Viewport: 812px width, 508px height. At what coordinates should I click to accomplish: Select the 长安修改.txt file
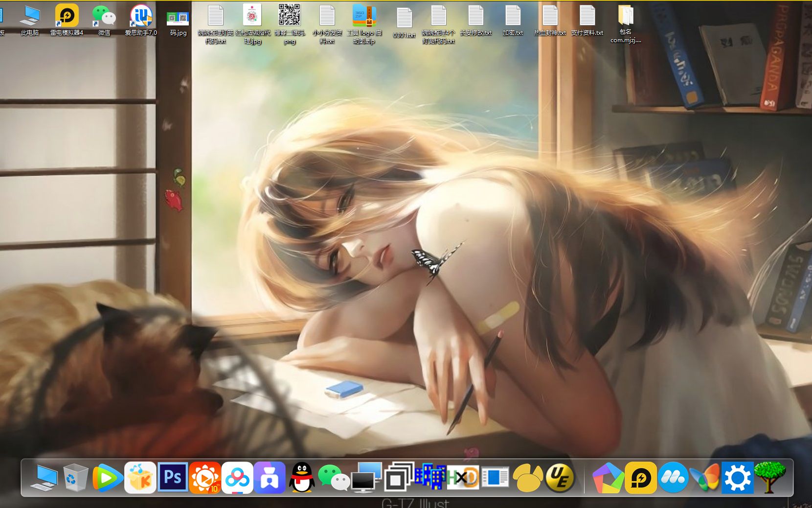pyautogui.click(x=475, y=21)
